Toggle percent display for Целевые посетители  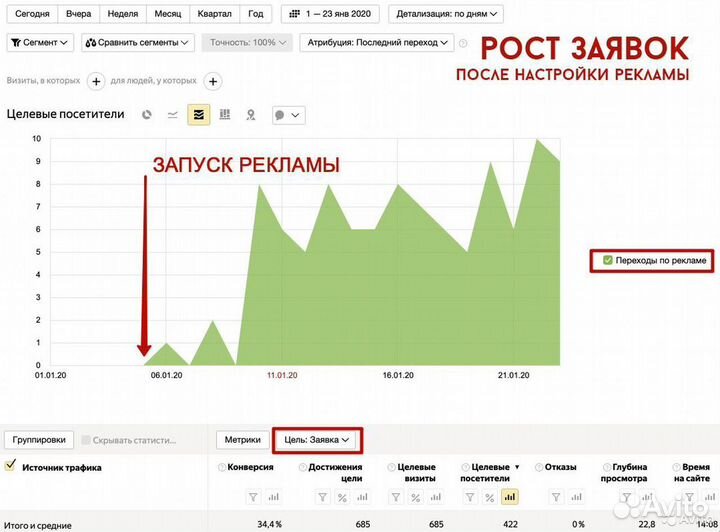click(x=489, y=497)
